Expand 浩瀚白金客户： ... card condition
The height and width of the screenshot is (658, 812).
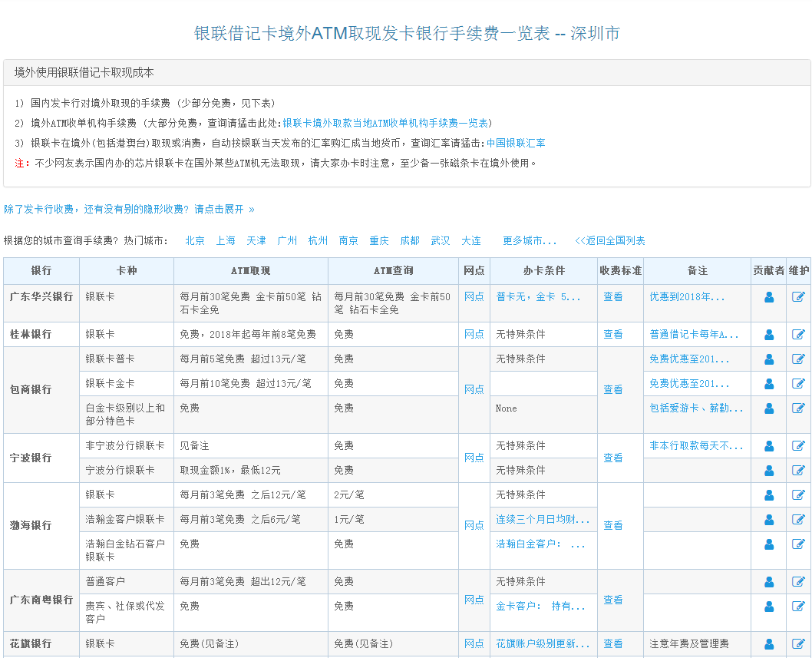[x=540, y=544]
